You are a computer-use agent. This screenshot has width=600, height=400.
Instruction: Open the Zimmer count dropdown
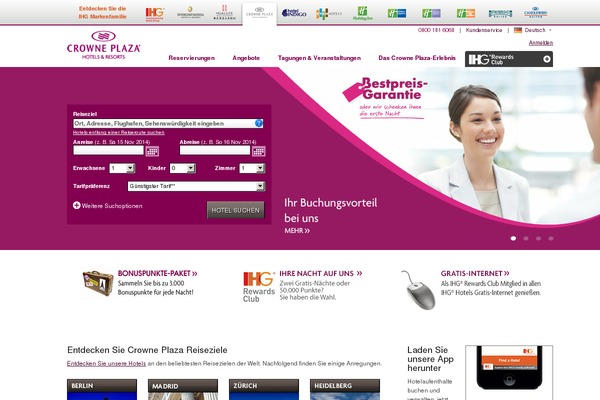(x=252, y=168)
